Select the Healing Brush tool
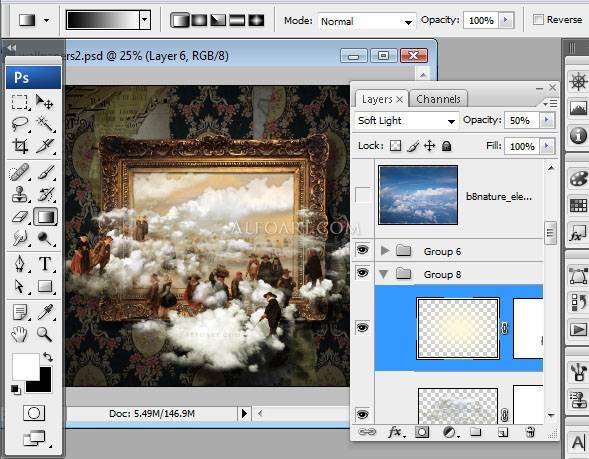Image resolution: width=589 pixels, height=459 pixels. coord(20,172)
